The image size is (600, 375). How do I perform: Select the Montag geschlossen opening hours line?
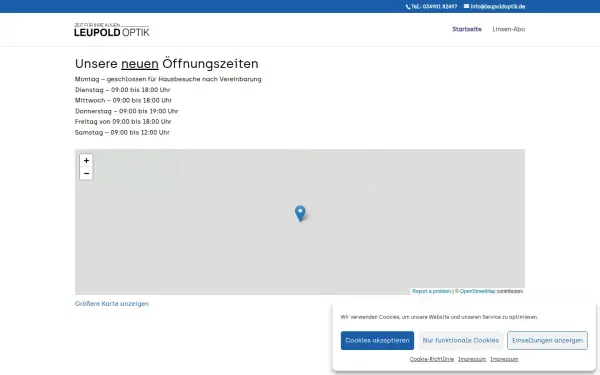168,79
